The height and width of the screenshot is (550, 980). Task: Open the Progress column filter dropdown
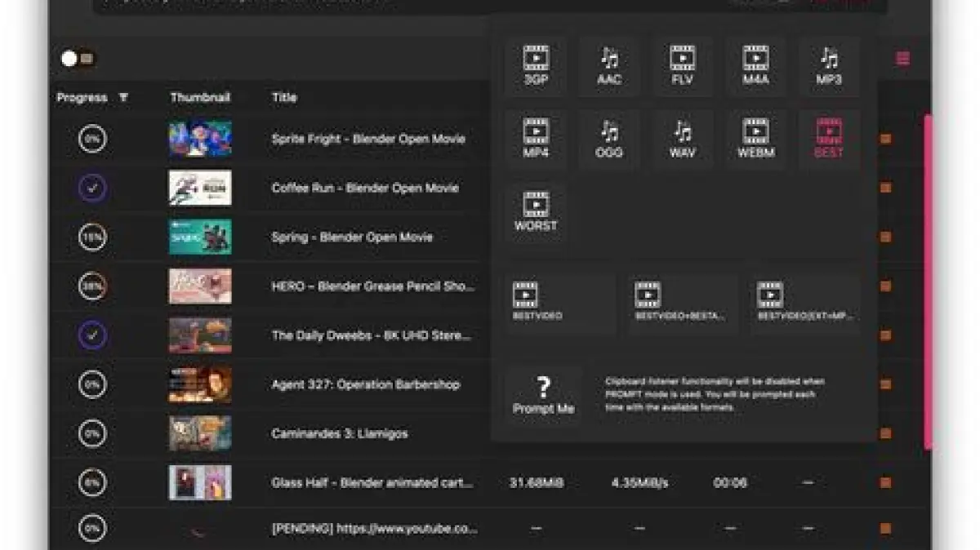123,98
